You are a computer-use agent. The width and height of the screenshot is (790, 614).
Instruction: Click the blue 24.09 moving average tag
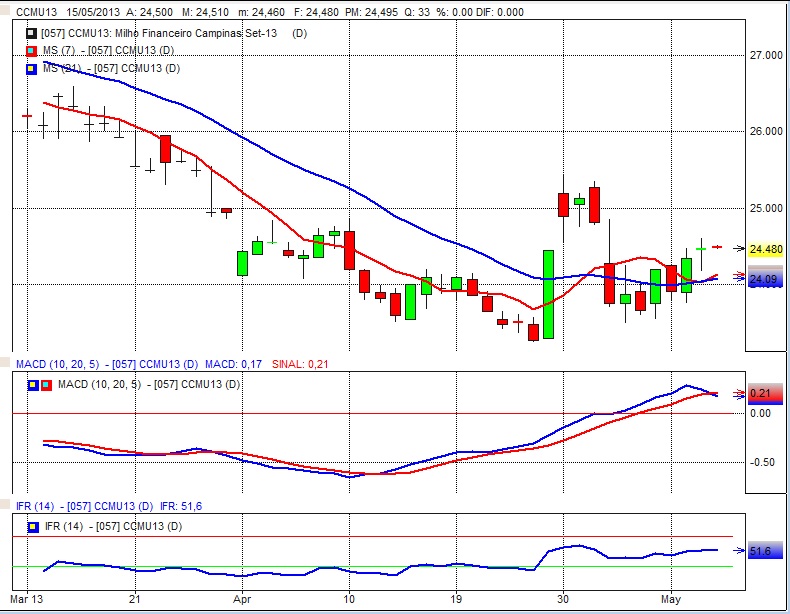click(x=764, y=279)
